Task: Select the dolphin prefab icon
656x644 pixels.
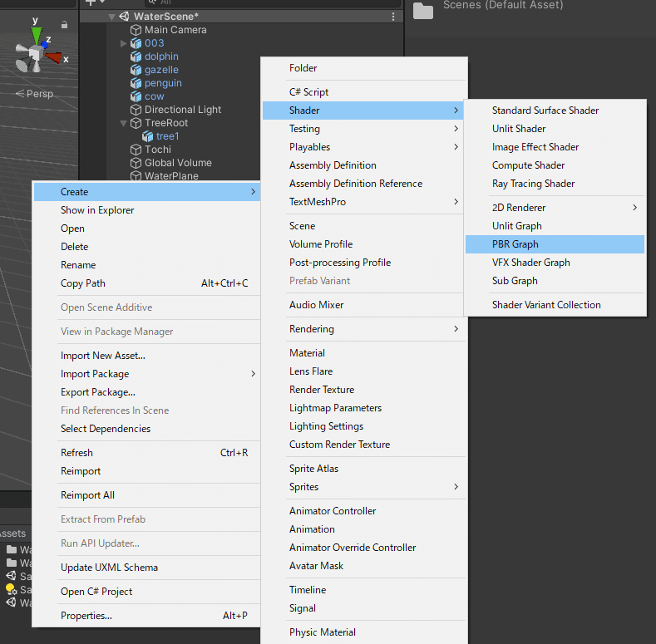Action: pos(136,57)
